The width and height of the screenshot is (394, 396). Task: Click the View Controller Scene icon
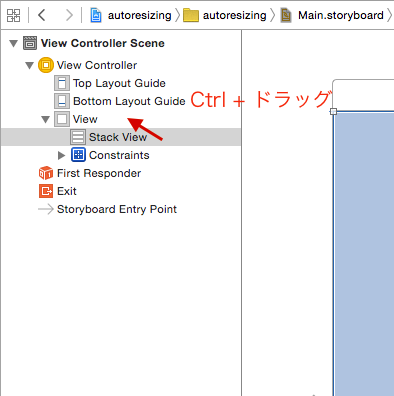point(30,43)
